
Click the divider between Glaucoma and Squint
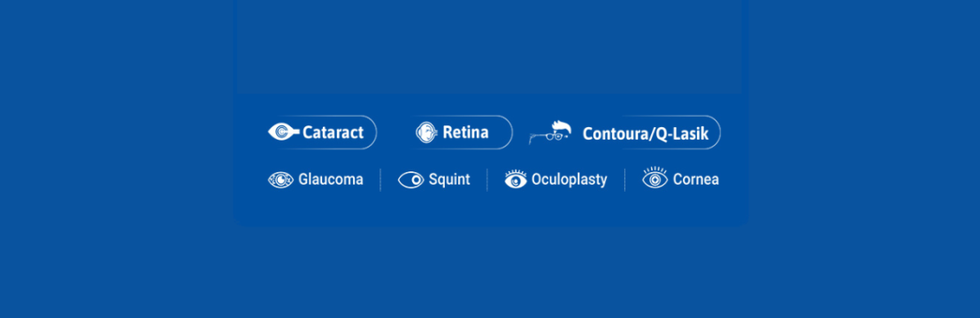pyautogui.click(x=380, y=180)
